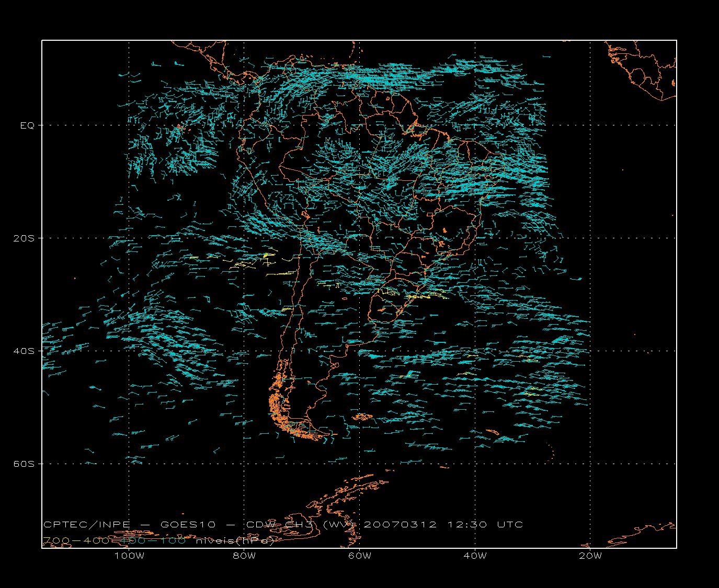Click the 60S latitude label

(x=25, y=464)
